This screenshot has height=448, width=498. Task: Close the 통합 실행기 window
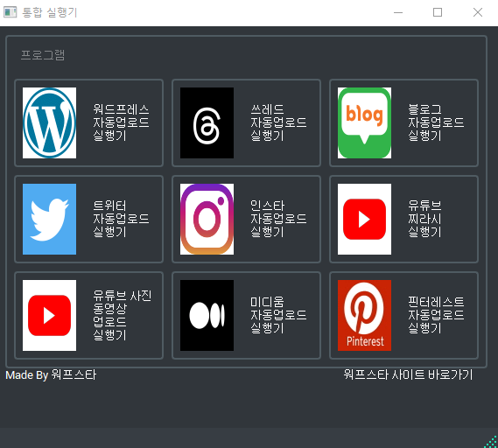coord(478,13)
